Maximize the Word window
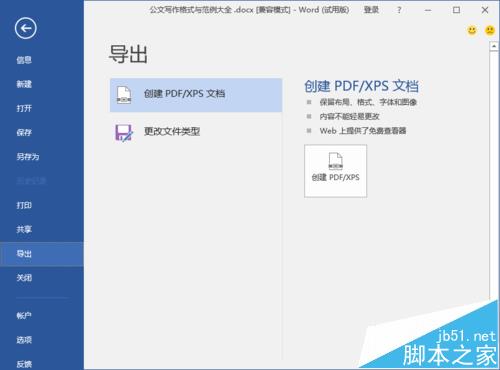 tap(457, 10)
